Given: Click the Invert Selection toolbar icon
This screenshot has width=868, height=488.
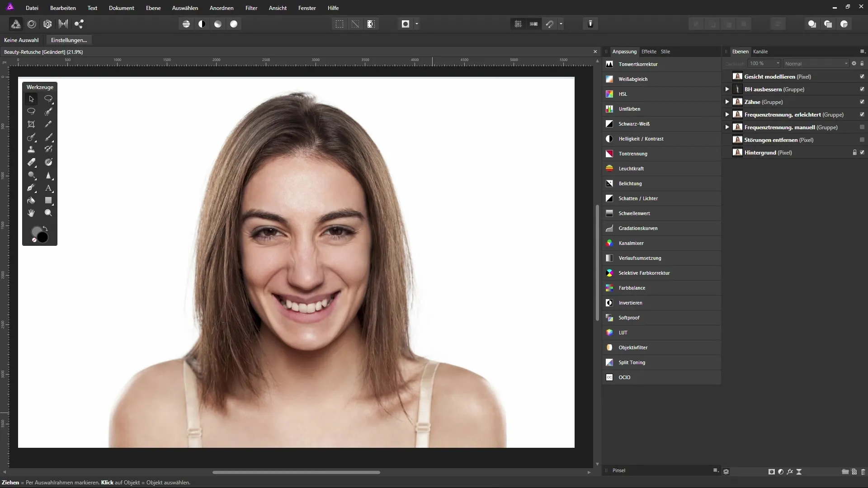Looking at the screenshot, I should point(371,24).
